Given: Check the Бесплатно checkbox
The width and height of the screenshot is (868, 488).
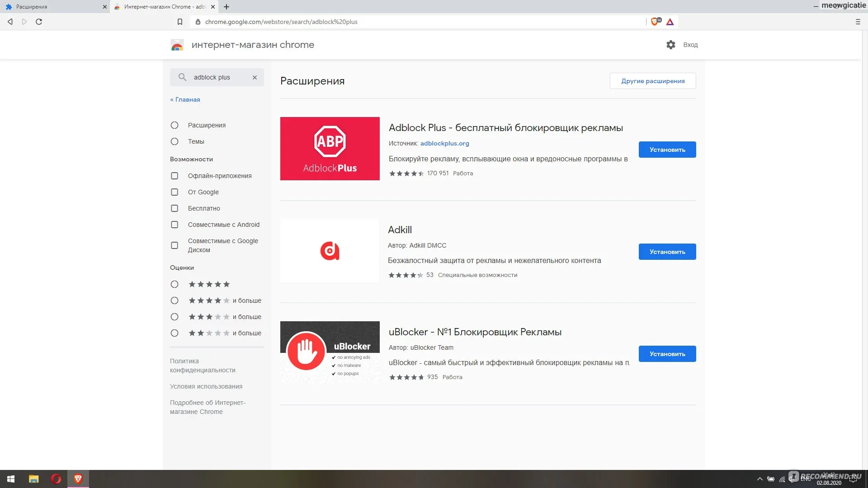Looking at the screenshot, I should (x=175, y=208).
